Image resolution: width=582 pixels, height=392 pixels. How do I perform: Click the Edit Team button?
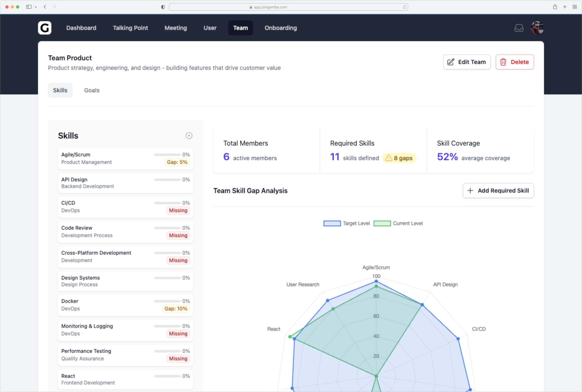[x=467, y=62]
